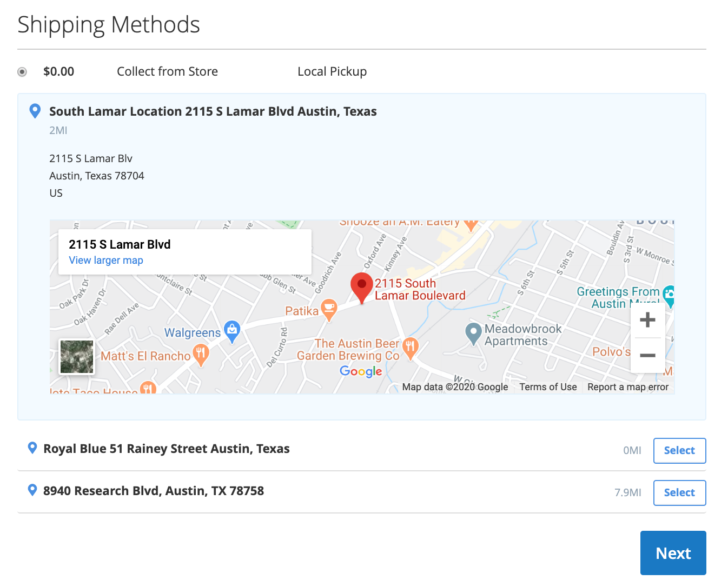
Task: Click Report a map error link
Action: (628, 387)
